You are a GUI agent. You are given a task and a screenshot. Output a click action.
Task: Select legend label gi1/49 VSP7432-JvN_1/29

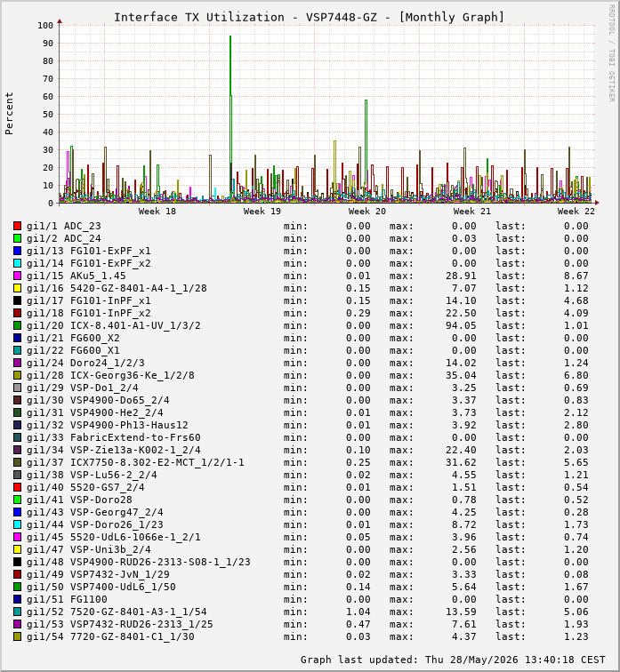(x=98, y=574)
